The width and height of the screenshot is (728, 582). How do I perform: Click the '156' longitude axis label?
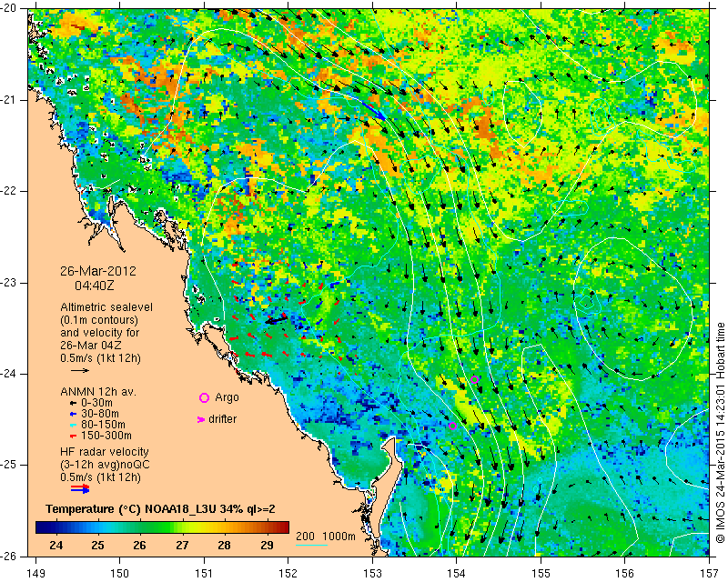[x=625, y=573]
